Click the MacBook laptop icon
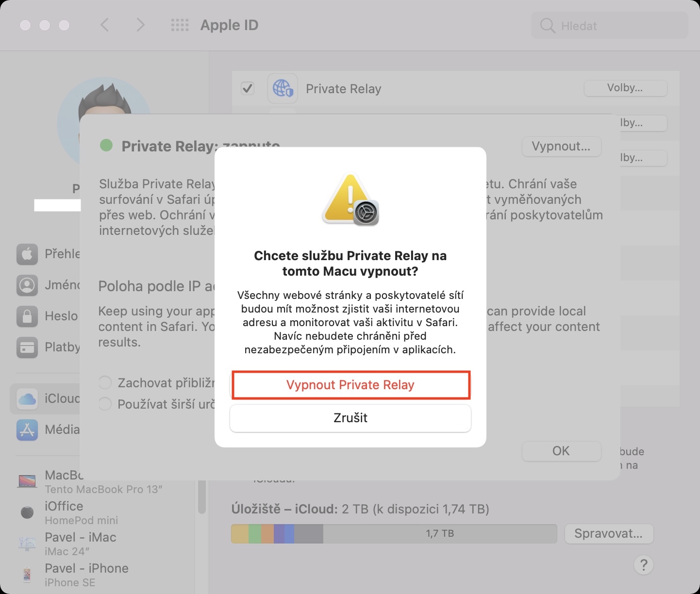The width and height of the screenshot is (700, 594). [x=27, y=481]
